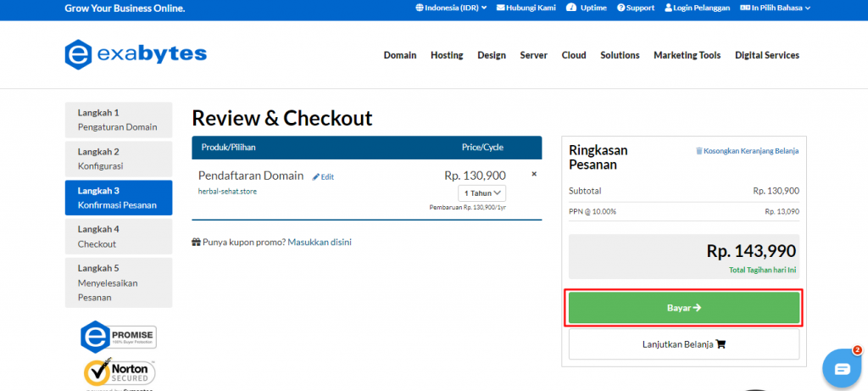Click the PPN @ 10.00% label

click(593, 211)
